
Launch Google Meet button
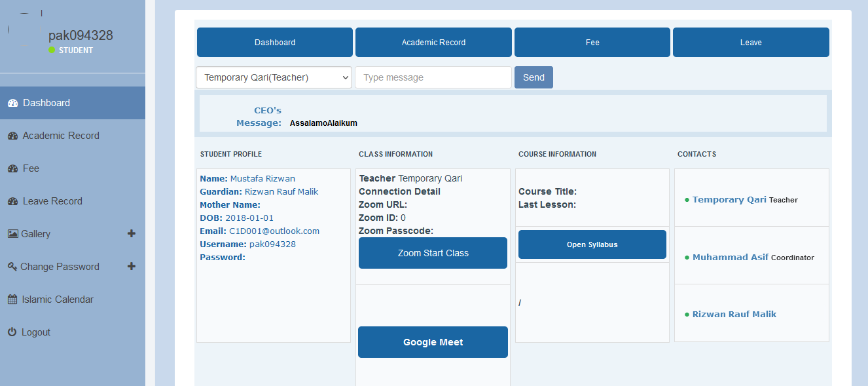[433, 342]
